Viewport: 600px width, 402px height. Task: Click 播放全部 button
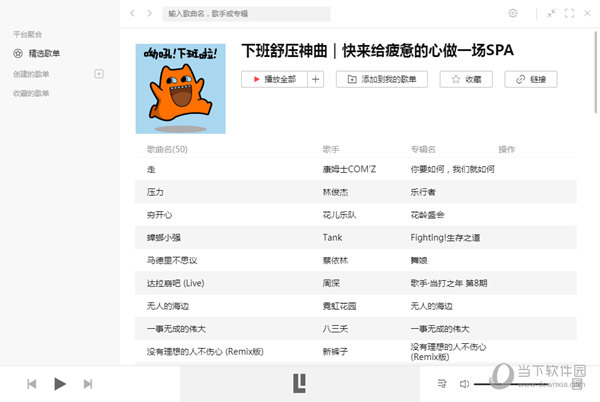coord(274,79)
